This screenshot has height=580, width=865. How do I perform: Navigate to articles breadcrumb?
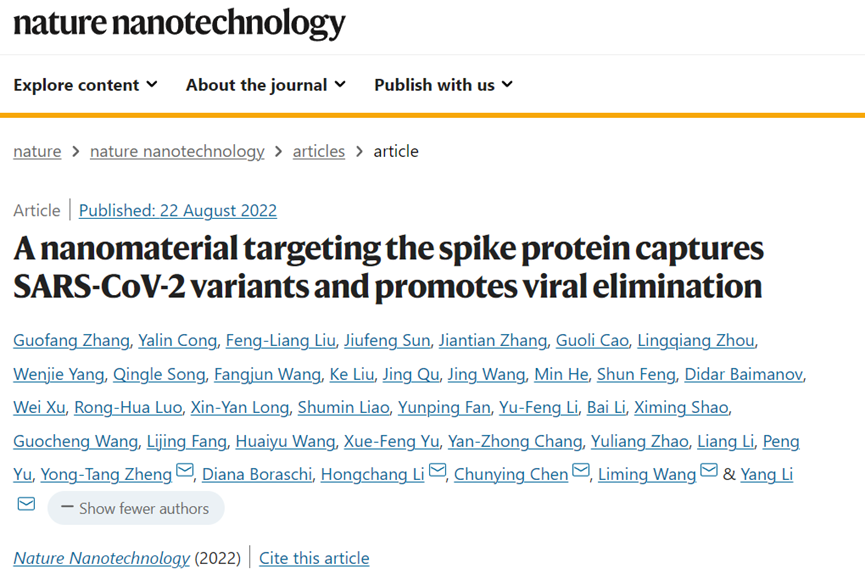(x=319, y=151)
